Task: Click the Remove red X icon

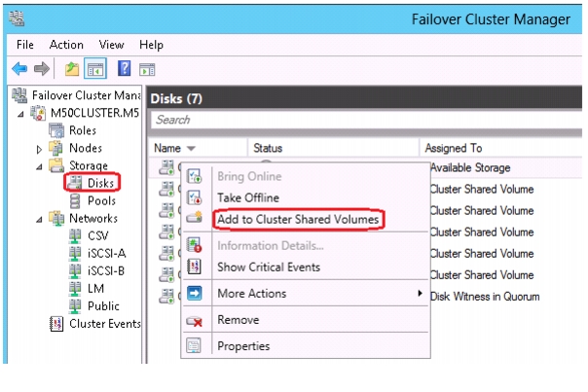Action: pyautogui.click(x=195, y=321)
